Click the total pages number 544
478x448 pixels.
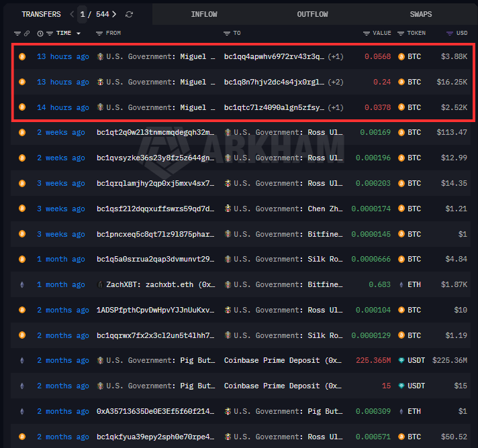tap(103, 14)
